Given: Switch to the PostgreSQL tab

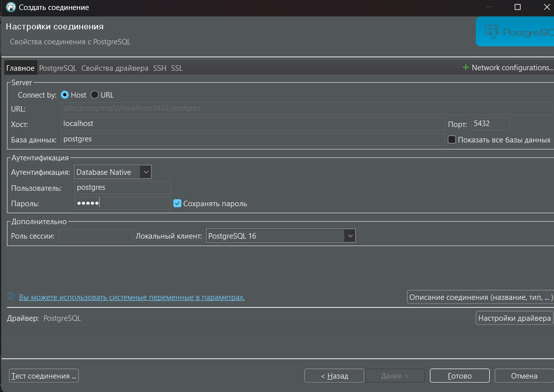Looking at the screenshot, I should click(x=58, y=68).
